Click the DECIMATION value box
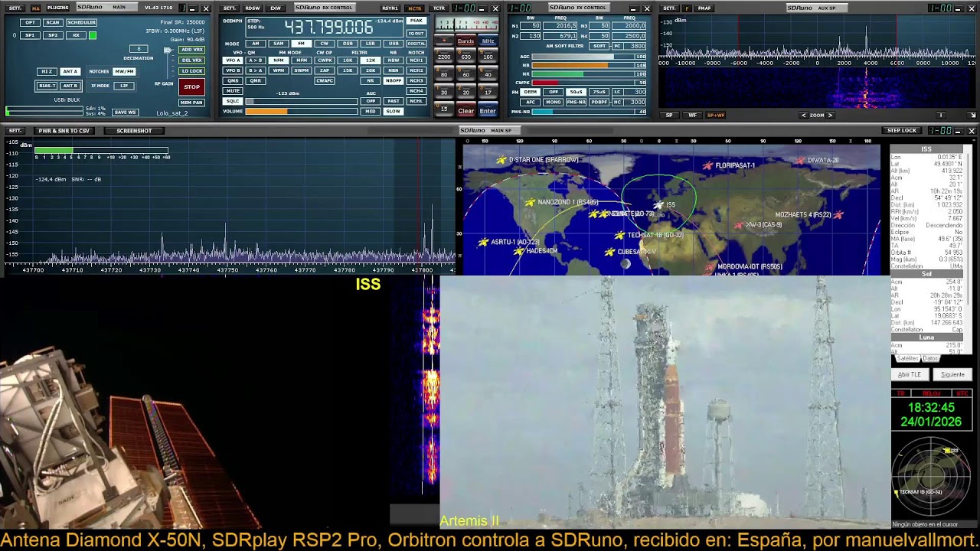980x551 pixels. pyautogui.click(x=139, y=49)
